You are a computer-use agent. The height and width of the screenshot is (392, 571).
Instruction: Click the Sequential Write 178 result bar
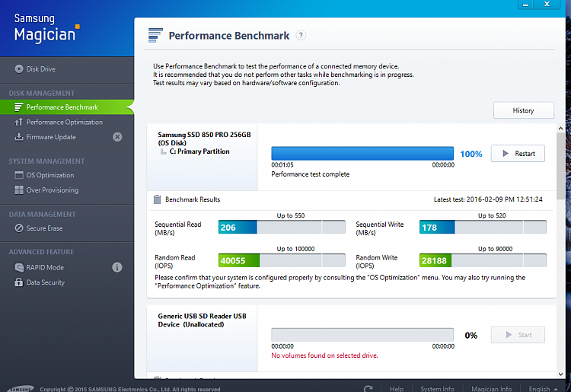483,227
